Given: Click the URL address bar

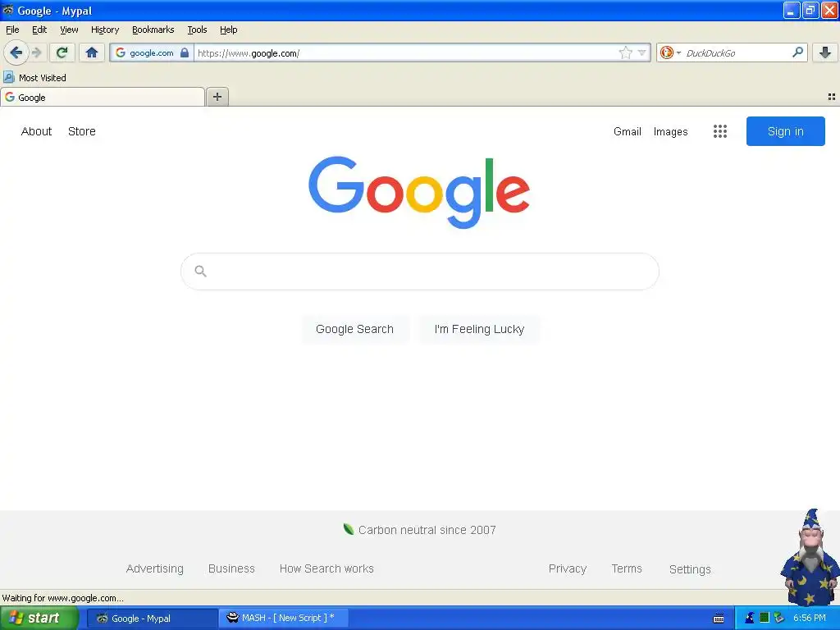Looking at the screenshot, I should [407, 52].
